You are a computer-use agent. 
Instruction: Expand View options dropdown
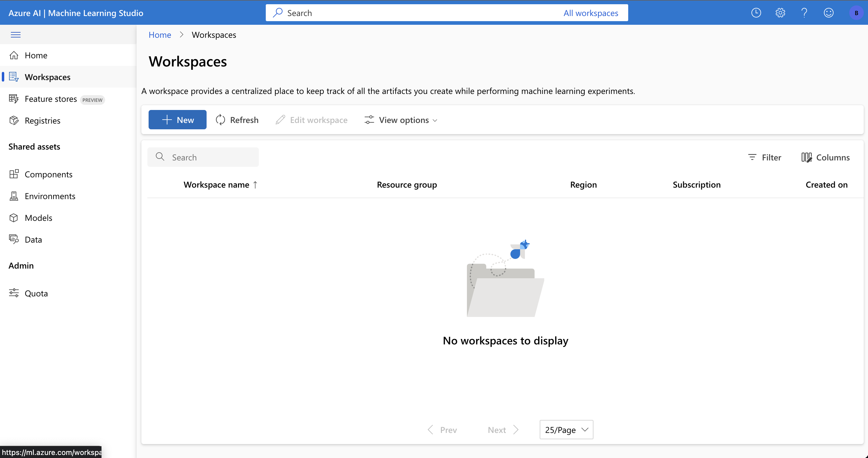[401, 120]
